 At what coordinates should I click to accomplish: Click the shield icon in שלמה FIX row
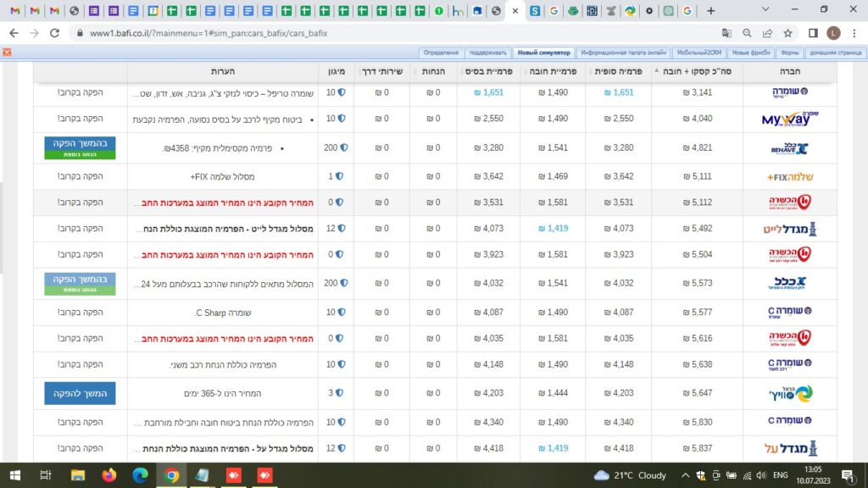(339, 176)
